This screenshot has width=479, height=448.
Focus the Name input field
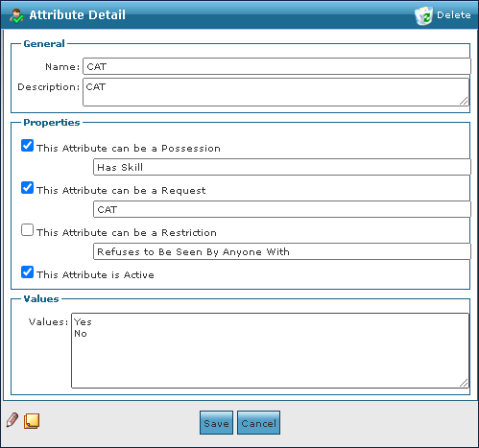(x=276, y=66)
